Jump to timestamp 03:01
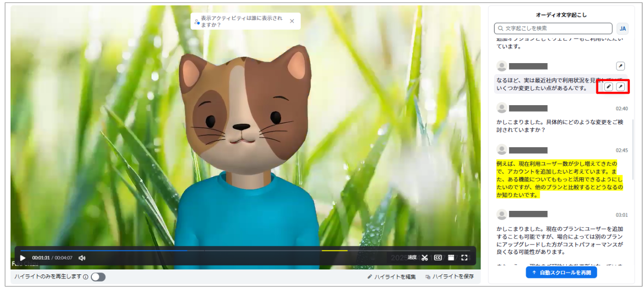The image size is (644, 288). coord(622,215)
